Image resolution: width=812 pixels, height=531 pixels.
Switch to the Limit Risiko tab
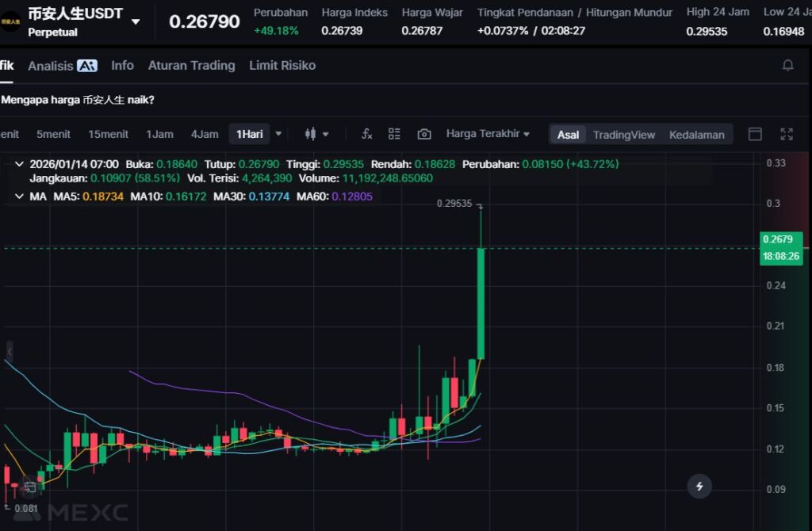[282, 66]
